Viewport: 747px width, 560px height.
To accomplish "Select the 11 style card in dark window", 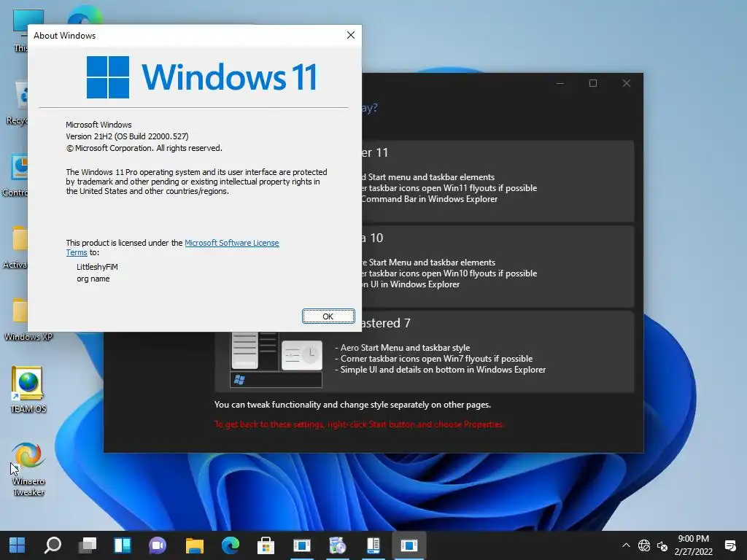I will (498, 181).
